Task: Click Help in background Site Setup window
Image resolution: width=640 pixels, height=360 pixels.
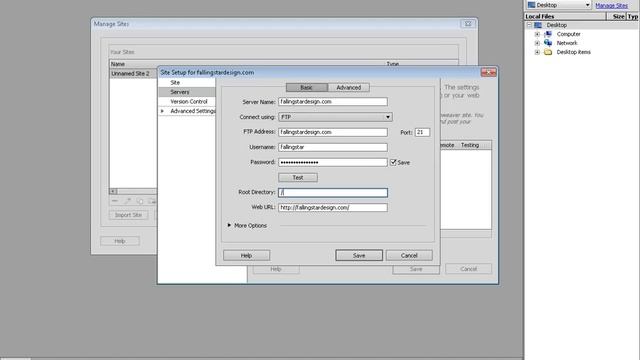Action: [276, 269]
